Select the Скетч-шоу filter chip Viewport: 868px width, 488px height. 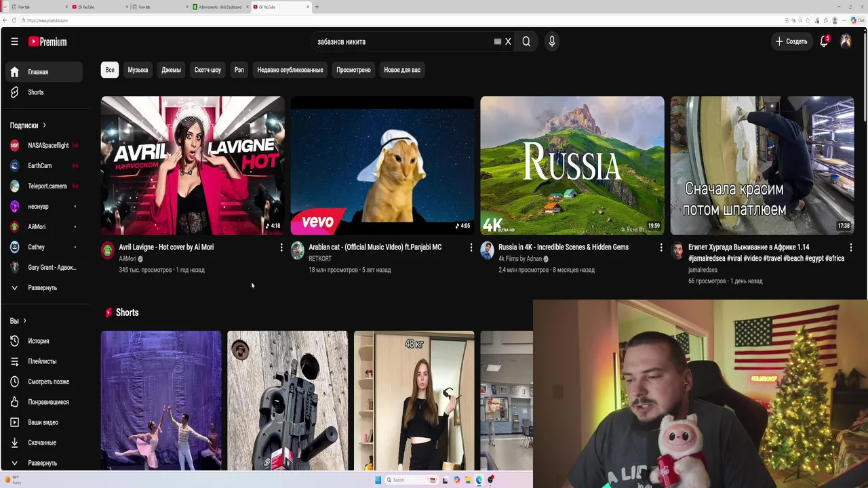point(208,70)
